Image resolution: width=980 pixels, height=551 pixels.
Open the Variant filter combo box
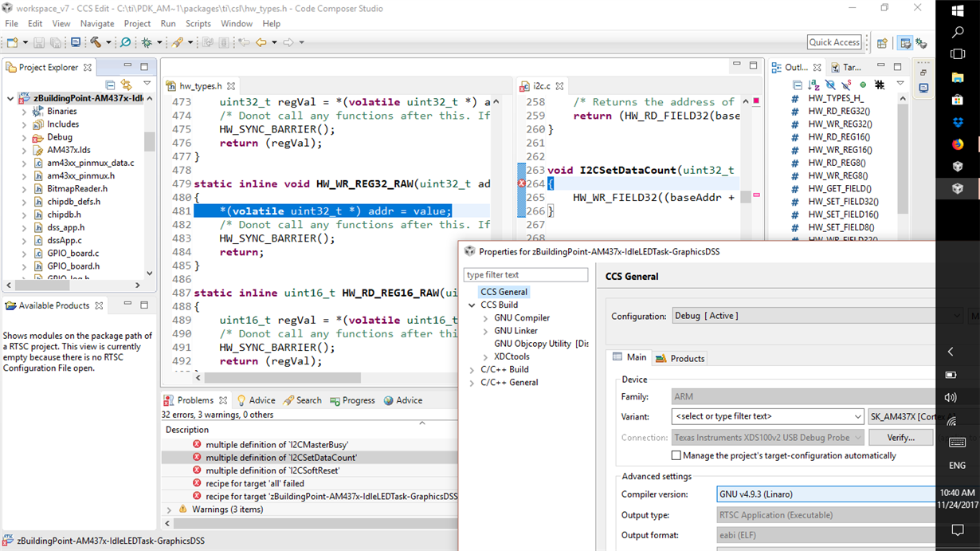coord(768,416)
